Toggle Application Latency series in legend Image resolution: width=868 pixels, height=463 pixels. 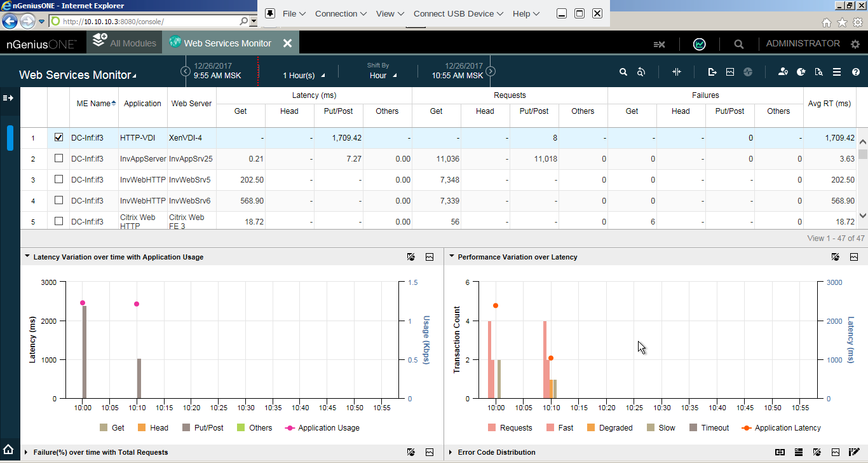pyautogui.click(x=781, y=428)
